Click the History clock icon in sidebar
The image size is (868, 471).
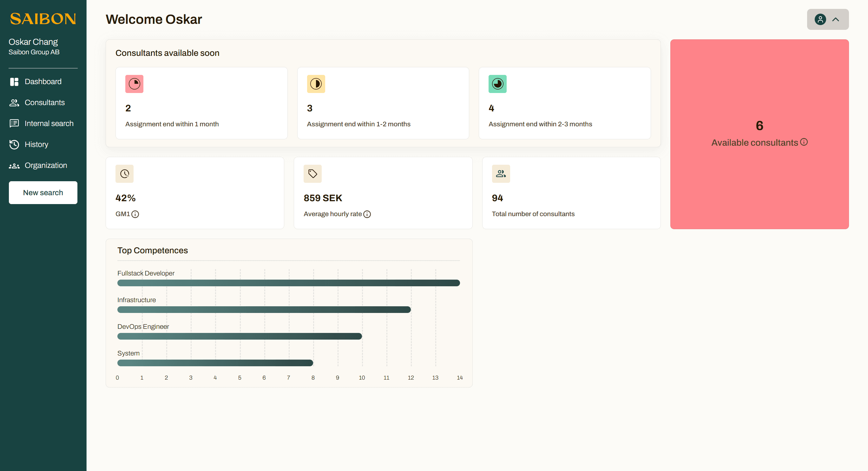(14, 144)
